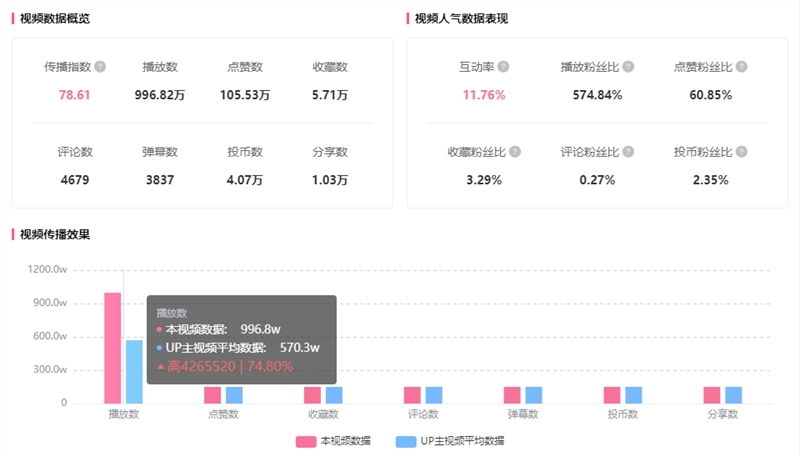800x456 pixels.
Task: Click 播放数 value 996.82万
Action: (x=160, y=95)
